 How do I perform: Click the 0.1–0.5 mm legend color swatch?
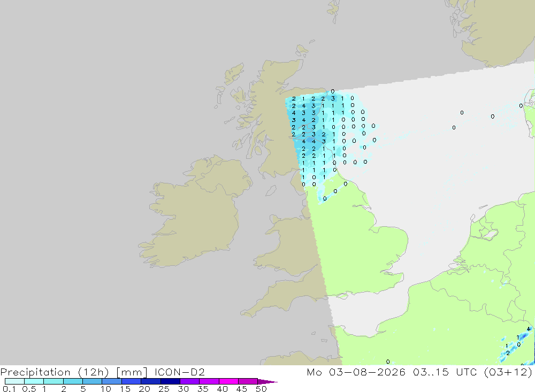click(x=14, y=381)
